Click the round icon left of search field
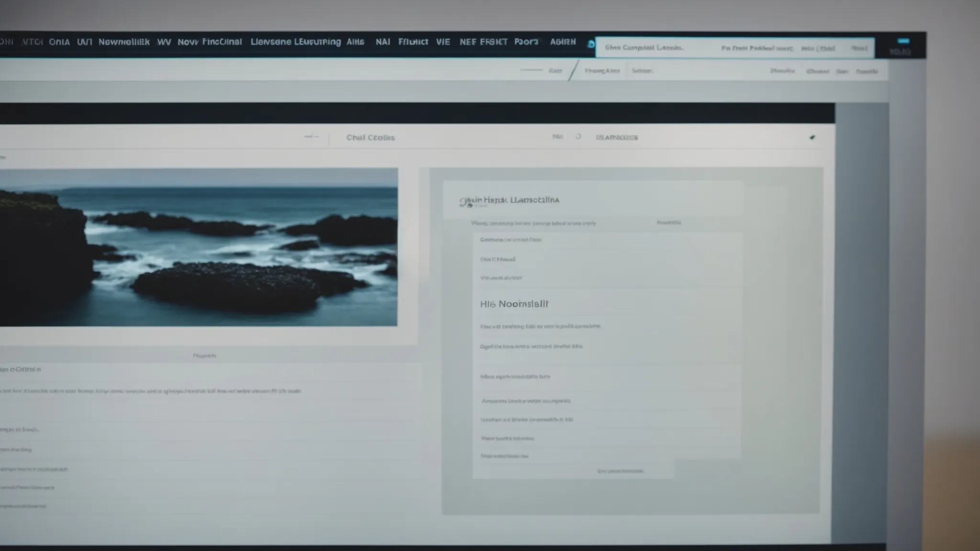Image resolution: width=980 pixels, height=551 pixels. point(591,44)
